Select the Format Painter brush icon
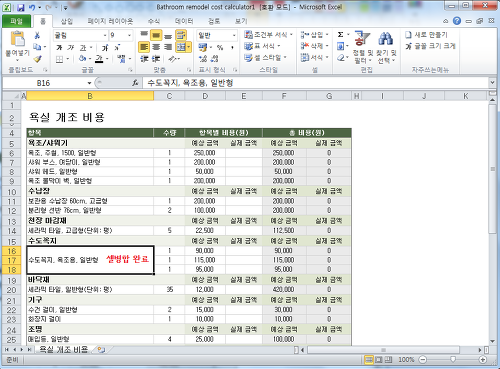500x369 pixels. click(x=37, y=59)
